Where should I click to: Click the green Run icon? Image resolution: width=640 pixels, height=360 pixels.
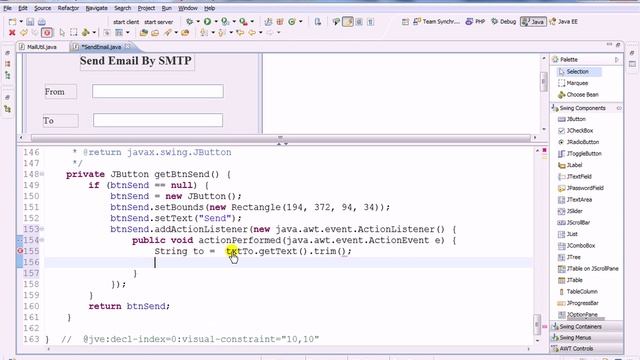(207, 21)
